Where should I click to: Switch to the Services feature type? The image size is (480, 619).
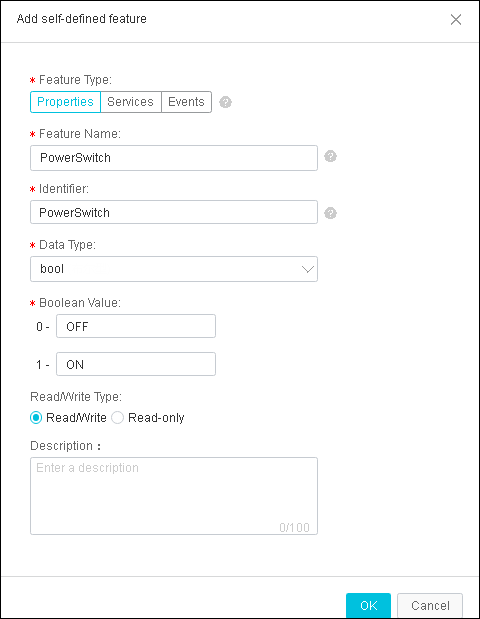[x=131, y=102]
